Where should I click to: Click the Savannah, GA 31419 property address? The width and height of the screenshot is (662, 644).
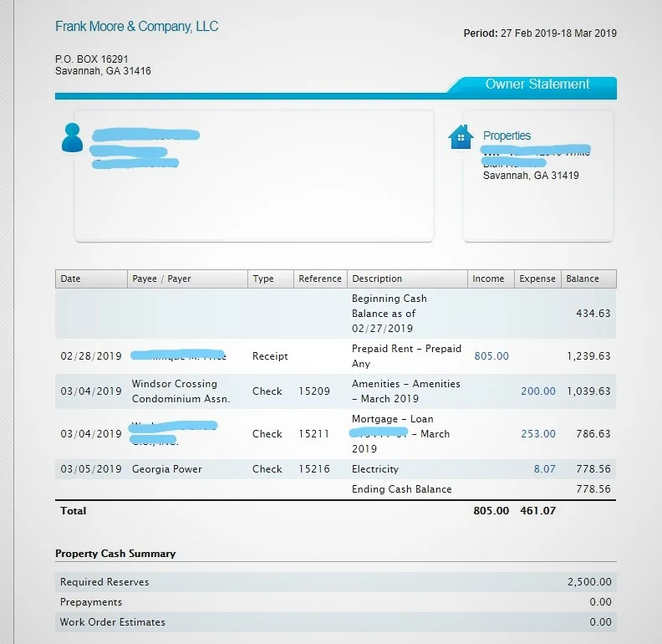(531, 176)
